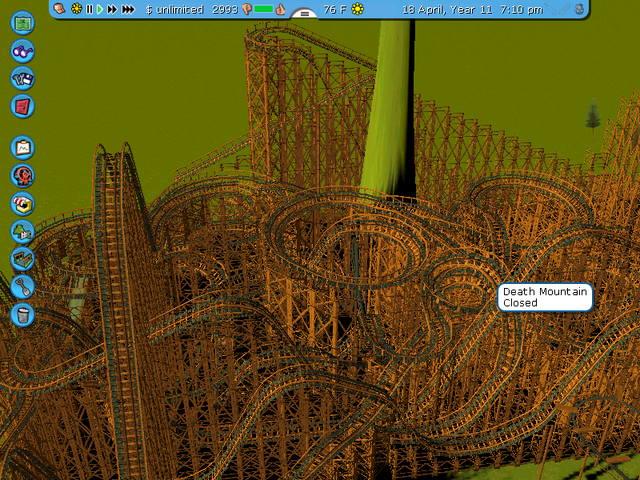Viewport: 640px width, 480px height.
Task: Open messages via the hand icon in the top bar
Action: (x=60, y=9)
